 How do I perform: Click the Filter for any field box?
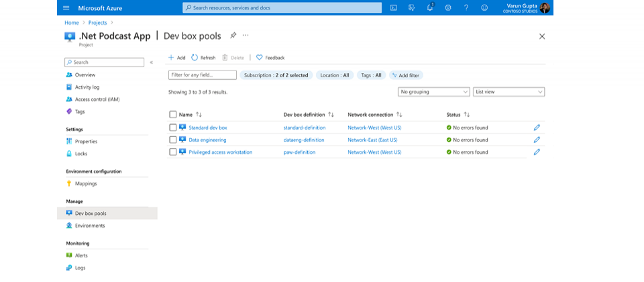(203, 75)
